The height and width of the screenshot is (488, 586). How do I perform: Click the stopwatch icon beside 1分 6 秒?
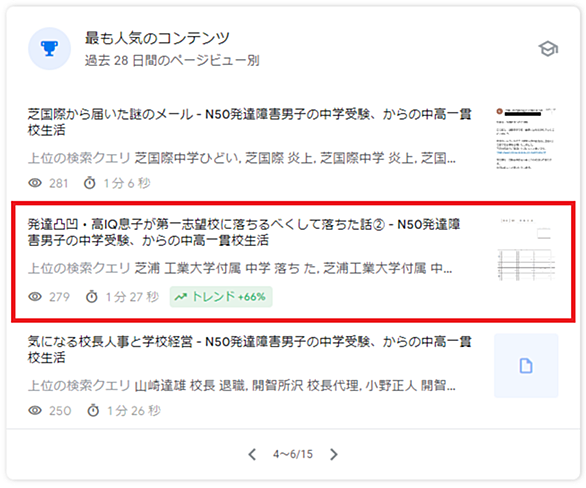pyautogui.click(x=90, y=183)
